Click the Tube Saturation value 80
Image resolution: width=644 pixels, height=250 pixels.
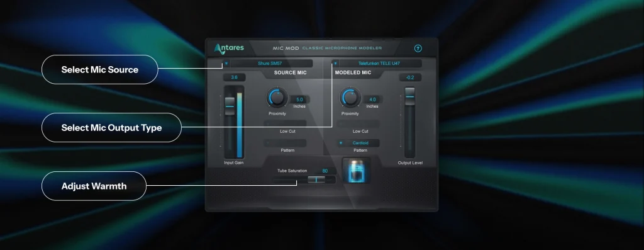coord(325,171)
